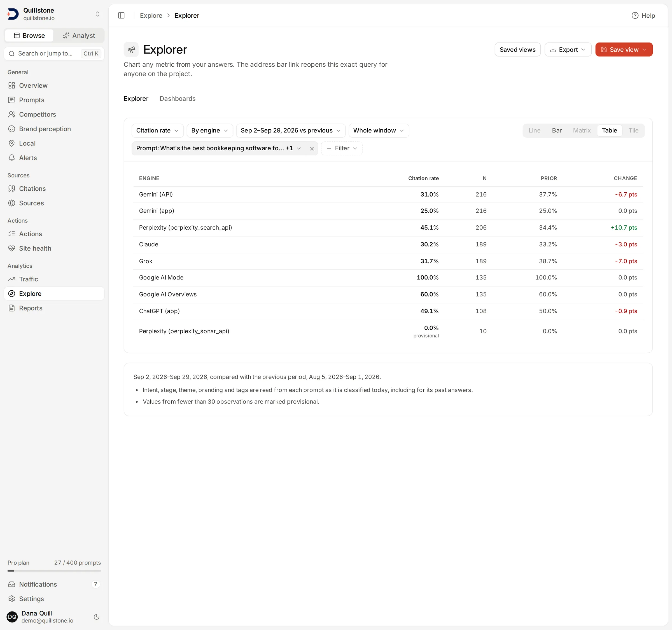The image size is (672, 630).
Task: Click the Explore compass icon
Action: (x=12, y=294)
